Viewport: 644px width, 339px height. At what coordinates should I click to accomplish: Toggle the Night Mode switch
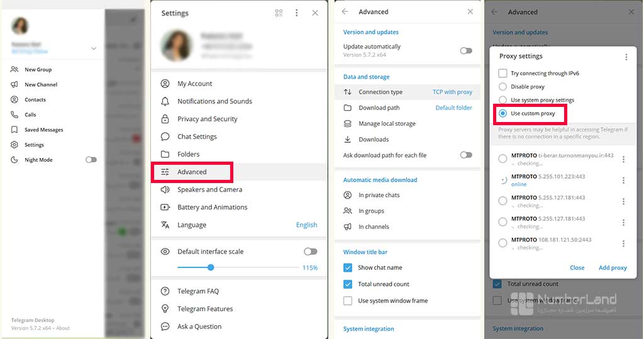click(91, 160)
